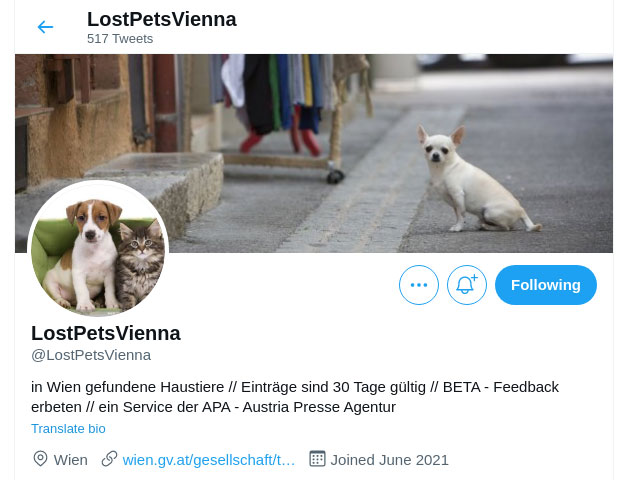This screenshot has height=480, width=632.
Task: Open the three-dots more options button
Action: pos(419,285)
